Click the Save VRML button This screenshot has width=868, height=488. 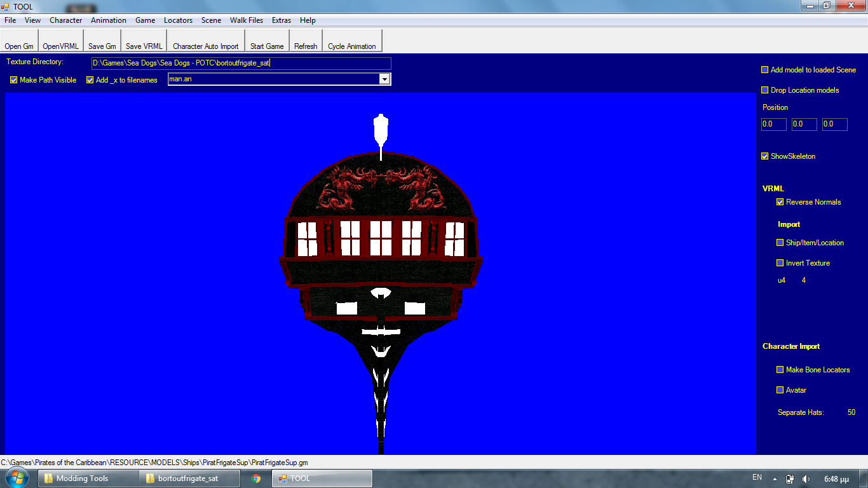144,41
